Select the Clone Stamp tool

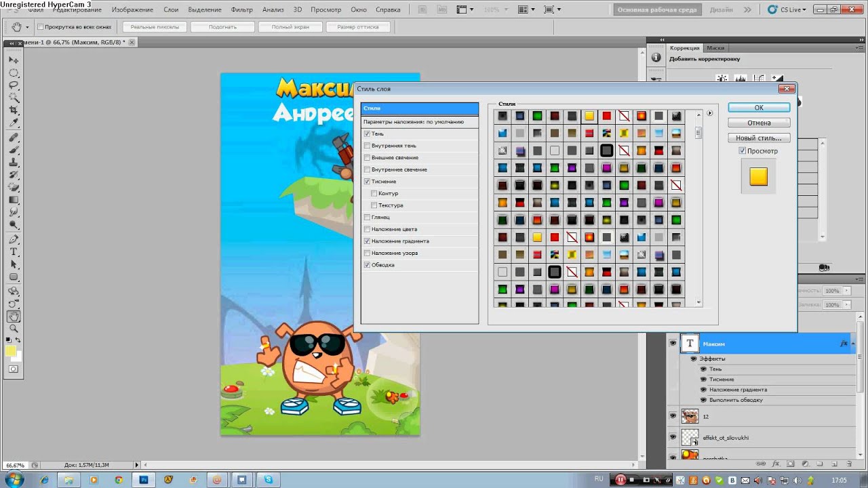[x=14, y=163]
